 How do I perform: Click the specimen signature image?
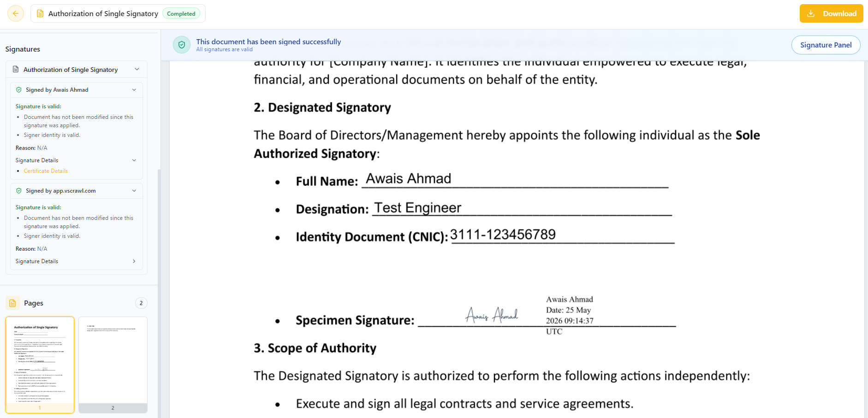492,315
